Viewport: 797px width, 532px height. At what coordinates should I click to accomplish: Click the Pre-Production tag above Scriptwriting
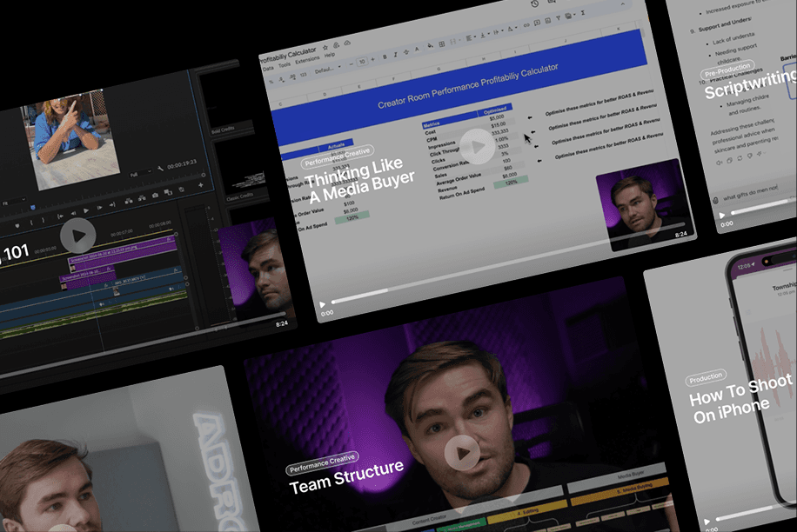(x=727, y=70)
